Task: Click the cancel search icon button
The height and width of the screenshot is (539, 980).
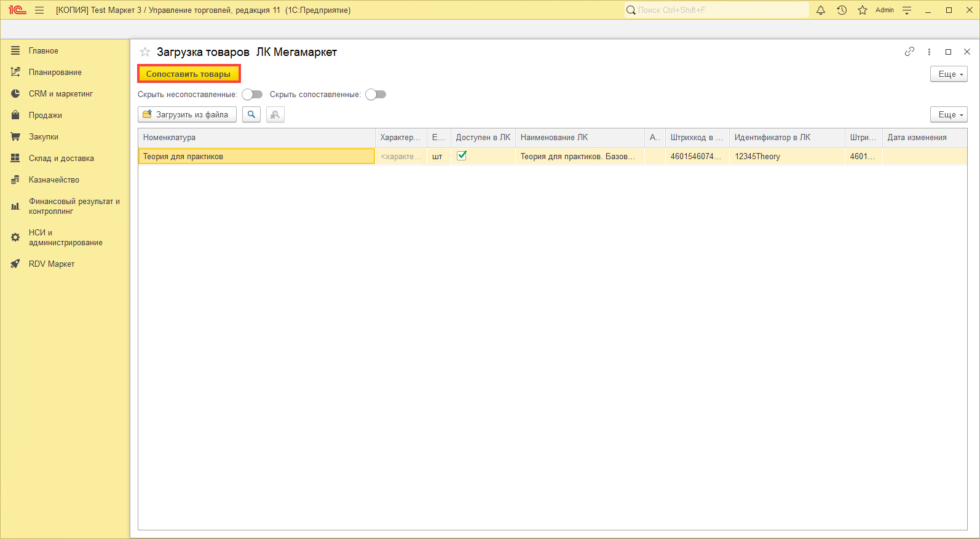Action: [x=275, y=114]
